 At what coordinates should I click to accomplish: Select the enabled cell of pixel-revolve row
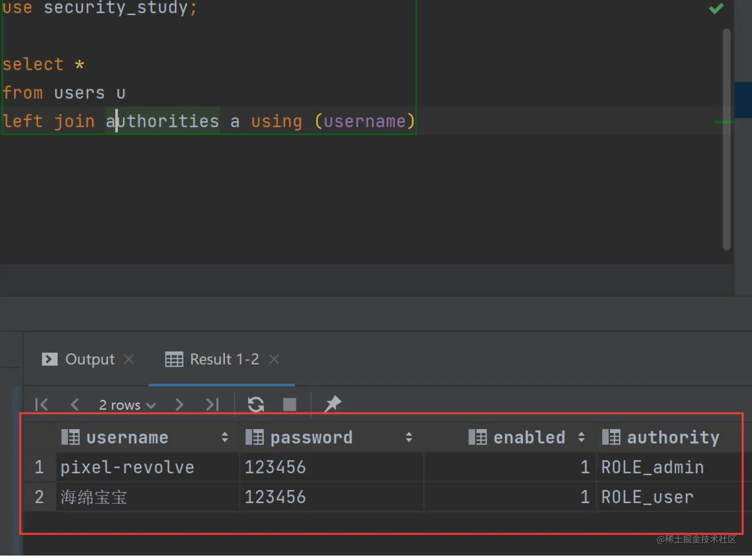pos(510,467)
